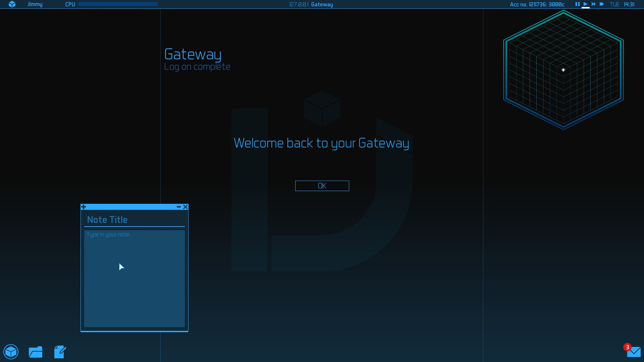This screenshot has width=644, height=362.
Task: Open the cube main menu icon in top bar
Action: (x=12, y=4)
